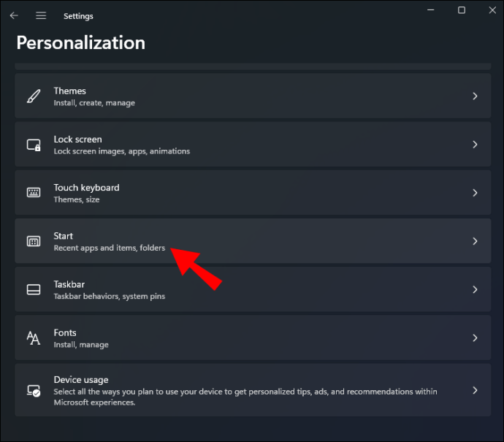Expand the Touch keyboard row chevron

tap(475, 193)
